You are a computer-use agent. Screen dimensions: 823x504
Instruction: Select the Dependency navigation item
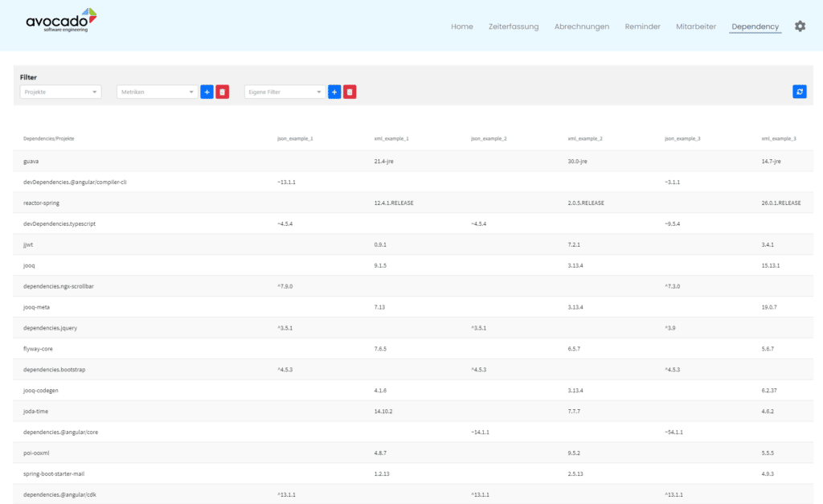[x=755, y=26]
